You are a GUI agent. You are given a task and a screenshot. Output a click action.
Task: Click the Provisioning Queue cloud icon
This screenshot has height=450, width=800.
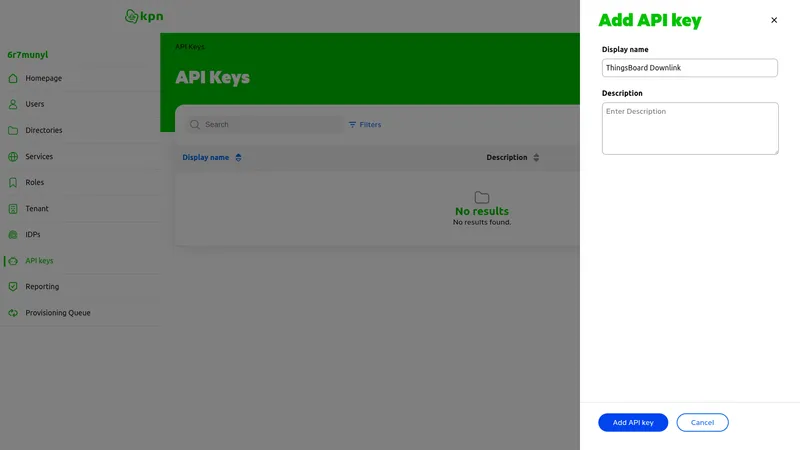tap(13, 313)
